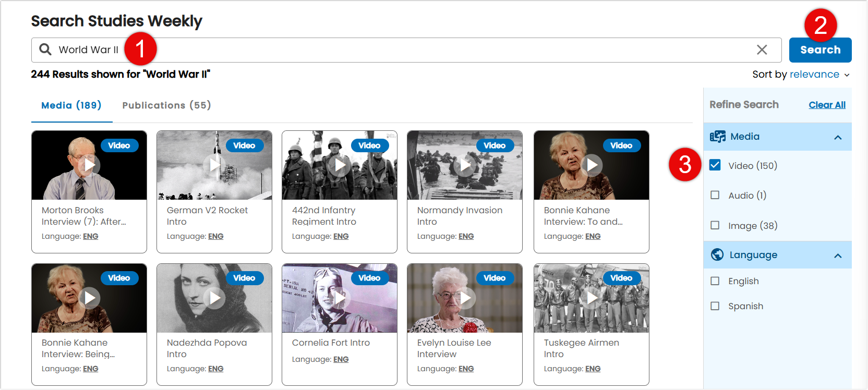Click Video badge on Cornelia Fort card
This screenshot has width=868, height=390.
pos(369,278)
